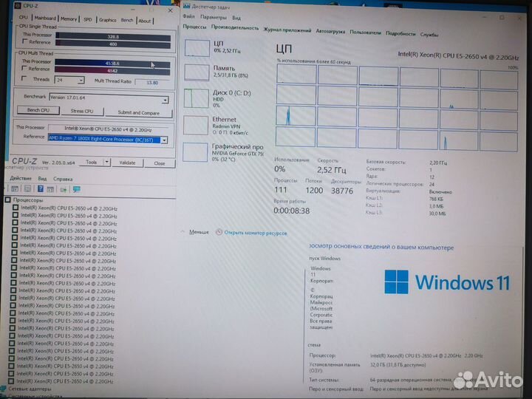Screen dimensions: 532x399
Task: Switch to the CPU tab in CPU-Z
Action: [x=24, y=17]
